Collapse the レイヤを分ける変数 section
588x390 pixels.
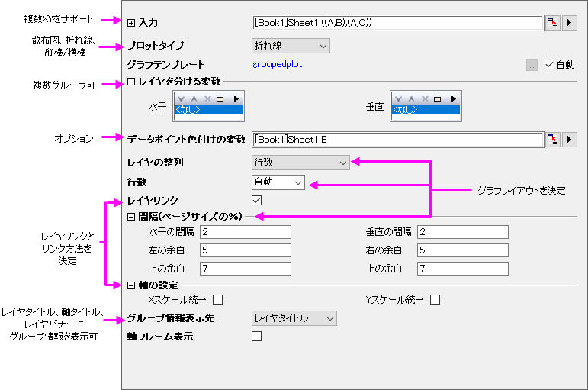[131, 82]
